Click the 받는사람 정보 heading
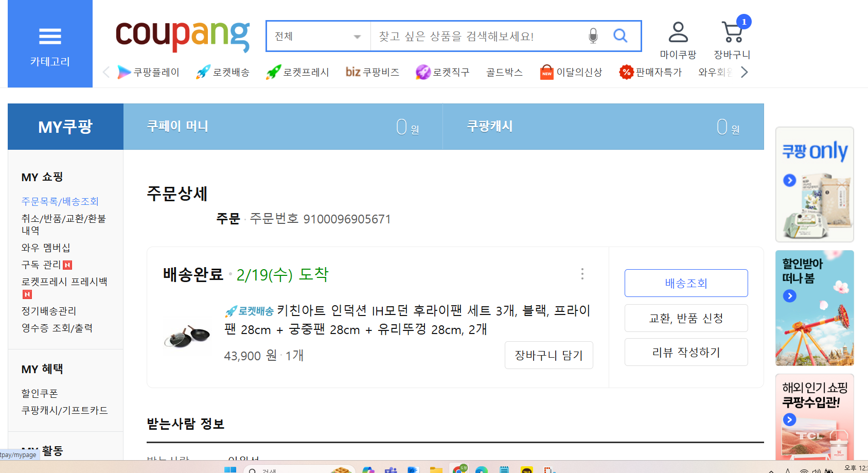Image resolution: width=868 pixels, height=473 pixels. coord(186,424)
